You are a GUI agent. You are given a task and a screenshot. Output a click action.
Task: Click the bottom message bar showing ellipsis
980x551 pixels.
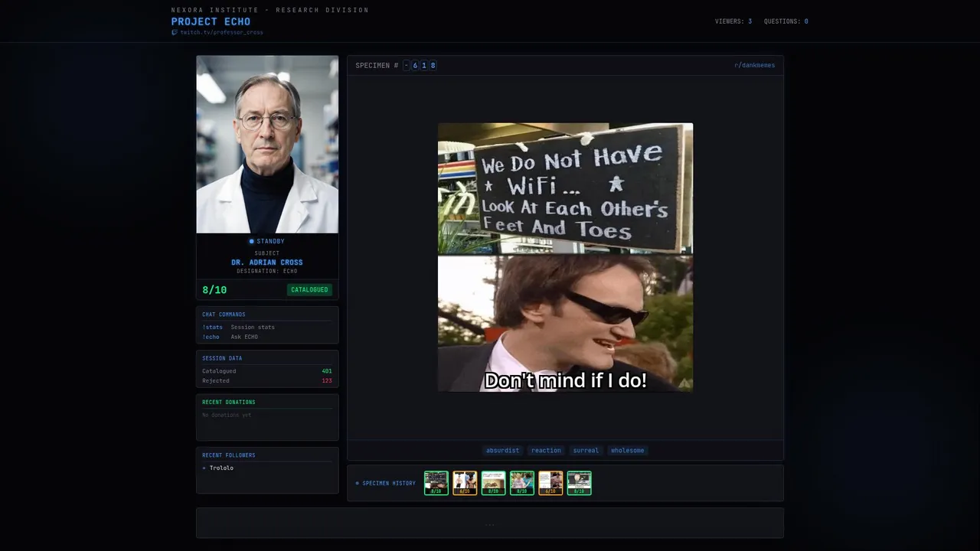click(x=490, y=523)
